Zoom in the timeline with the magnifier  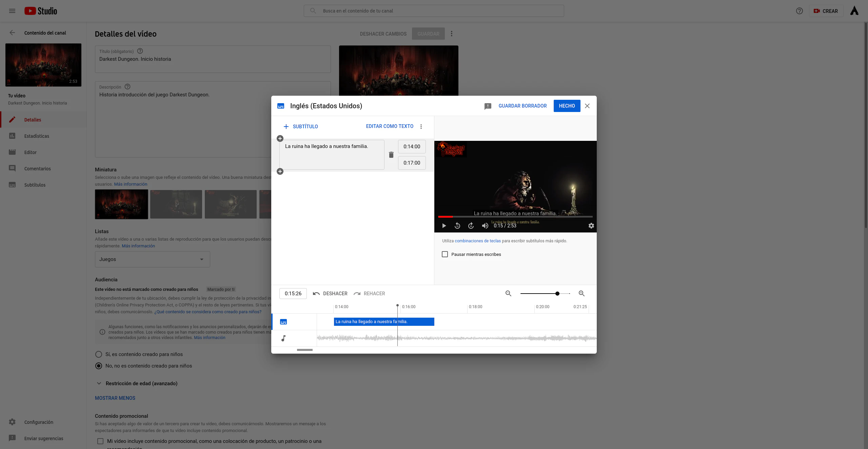pos(581,294)
